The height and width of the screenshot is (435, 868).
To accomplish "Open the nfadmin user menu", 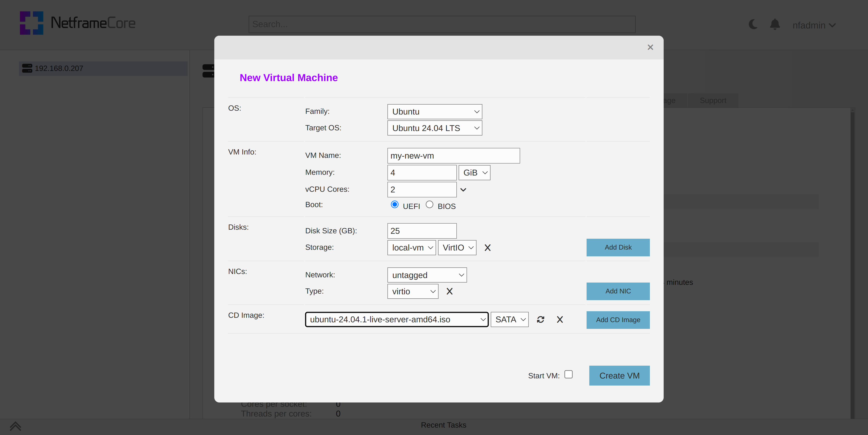I will click(814, 25).
